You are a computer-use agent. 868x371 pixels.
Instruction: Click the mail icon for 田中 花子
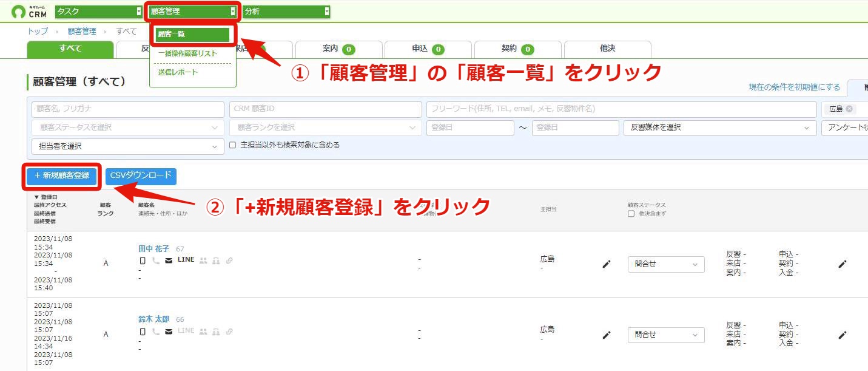coord(169,260)
